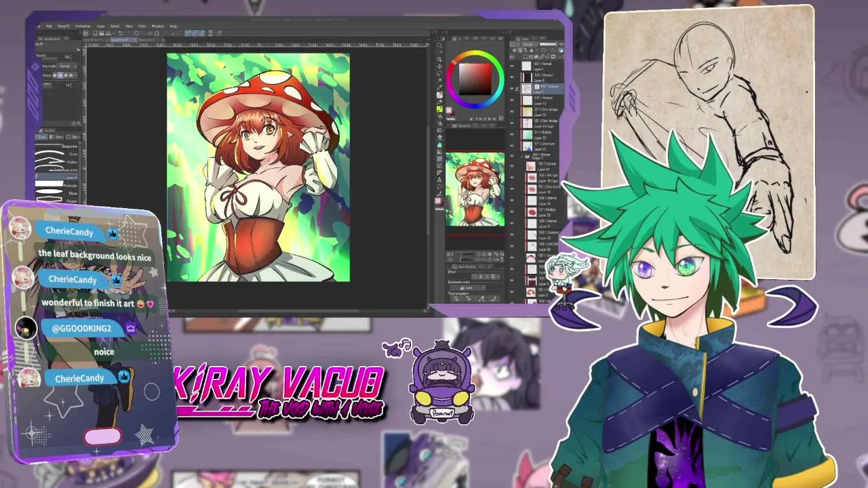Click last Tool navigation icon
Screen dimensions: 868x488
[494, 298]
